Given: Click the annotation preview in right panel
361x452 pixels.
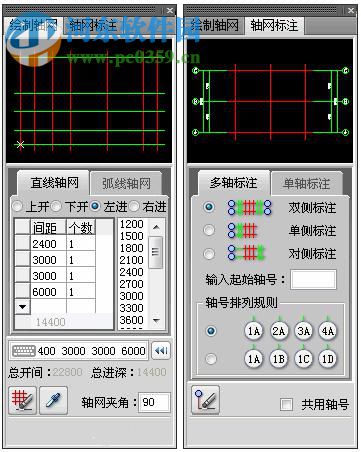Looking at the screenshot, I should [270, 101].
